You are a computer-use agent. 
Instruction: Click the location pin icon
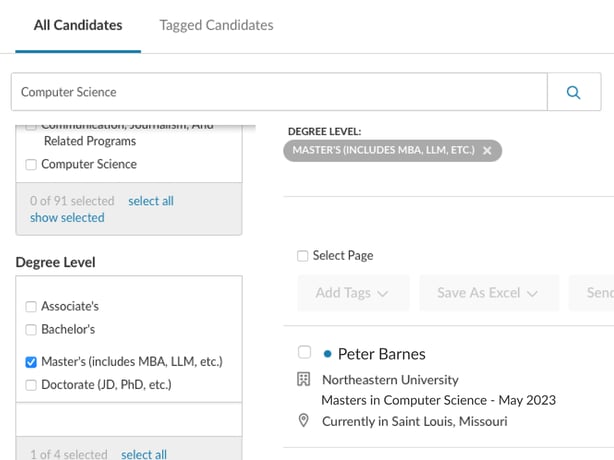304,421
